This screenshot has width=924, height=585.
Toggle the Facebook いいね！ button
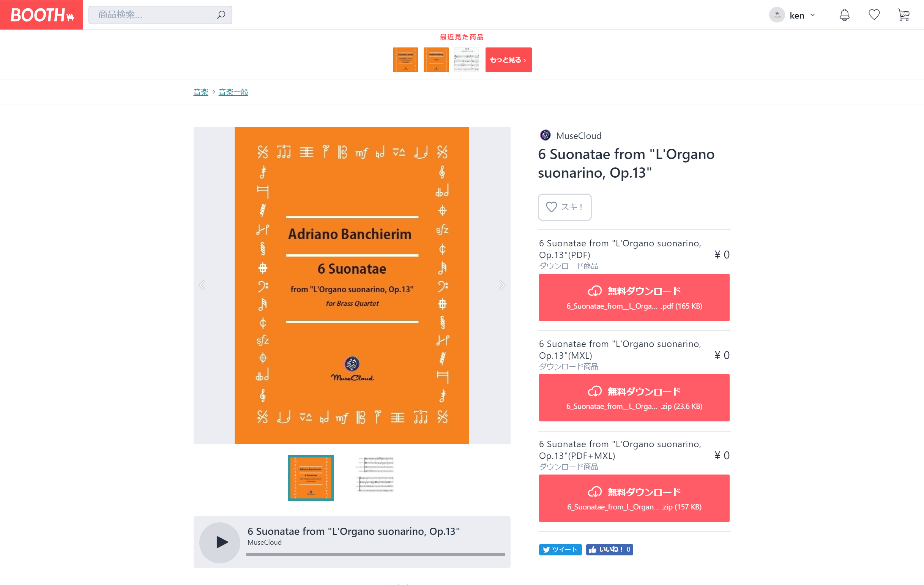(609, 549)
